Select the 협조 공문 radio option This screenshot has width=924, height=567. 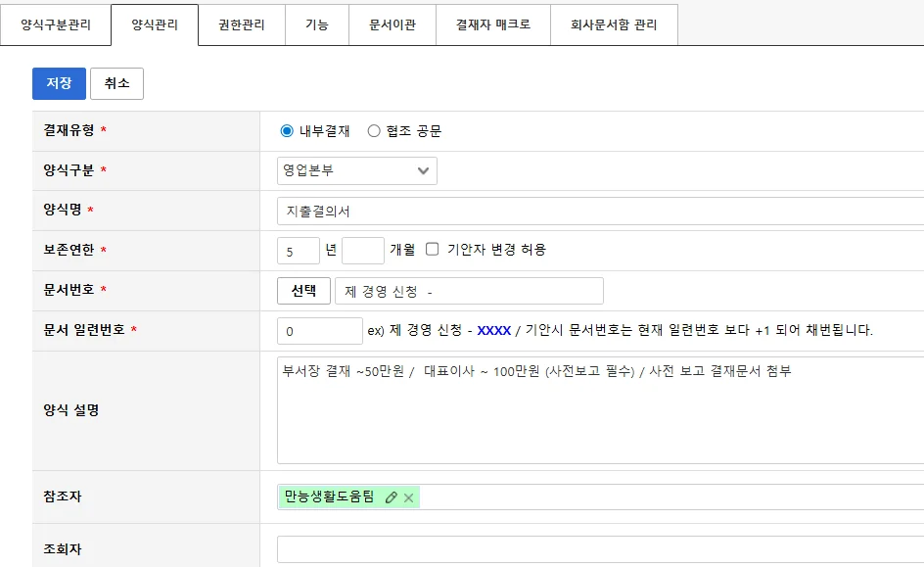[374, 131]
